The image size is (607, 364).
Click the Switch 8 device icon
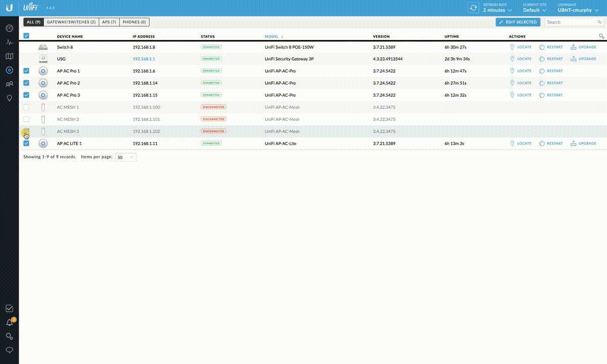(x=43, y=47)
